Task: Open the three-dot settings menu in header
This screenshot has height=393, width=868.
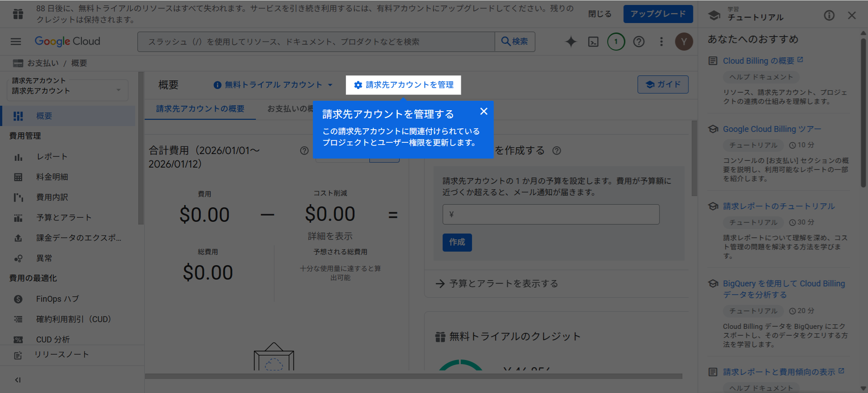Action: 661,42
